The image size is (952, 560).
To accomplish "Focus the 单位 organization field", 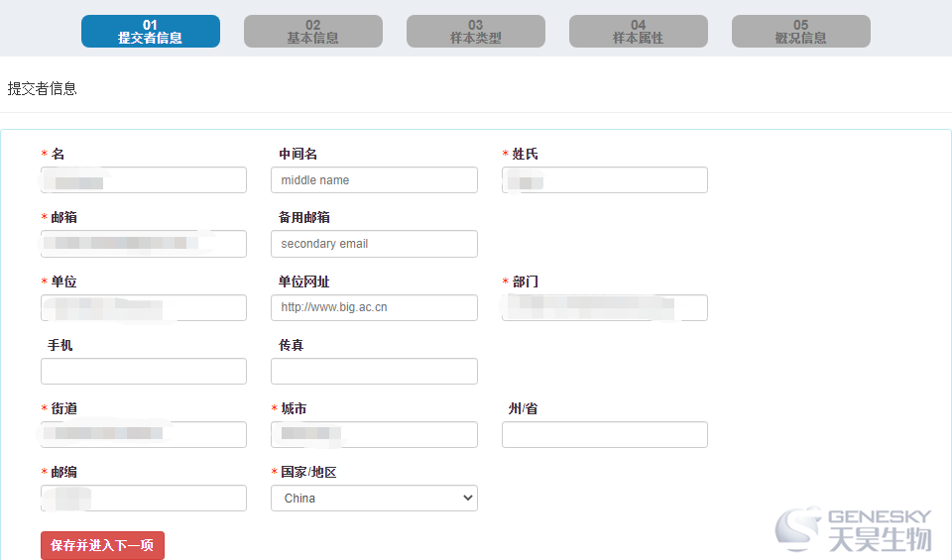I will pyautogui.click(x=144, y=308).
